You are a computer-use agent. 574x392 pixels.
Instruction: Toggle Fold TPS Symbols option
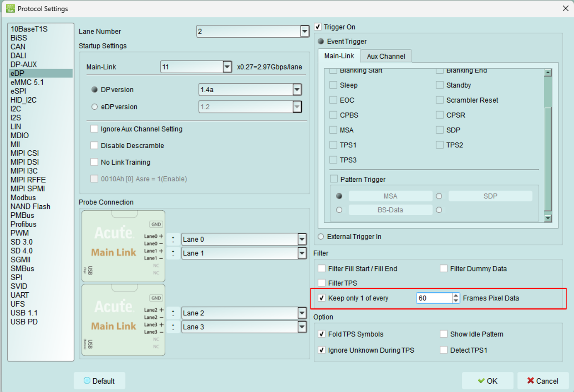[322, 334]
